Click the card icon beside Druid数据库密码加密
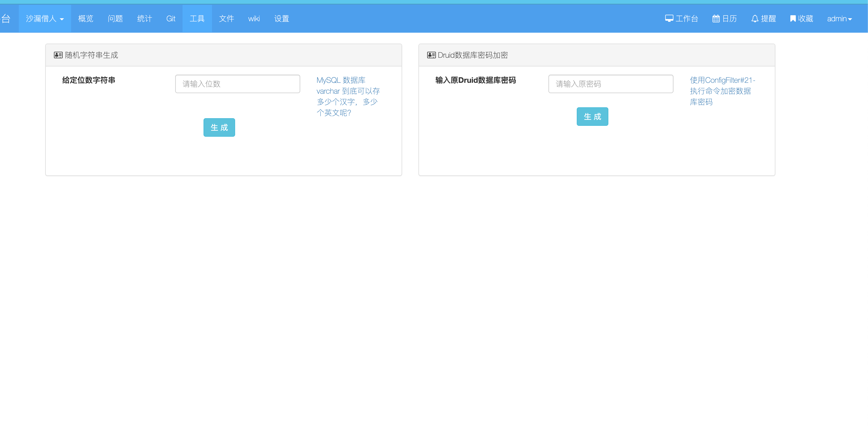 431,55
